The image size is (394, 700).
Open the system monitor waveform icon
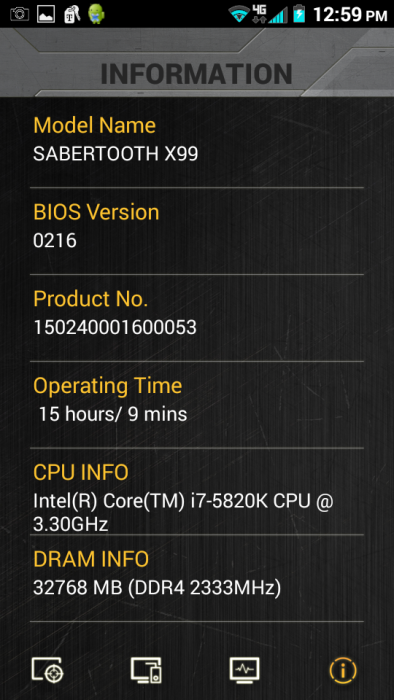244,670
